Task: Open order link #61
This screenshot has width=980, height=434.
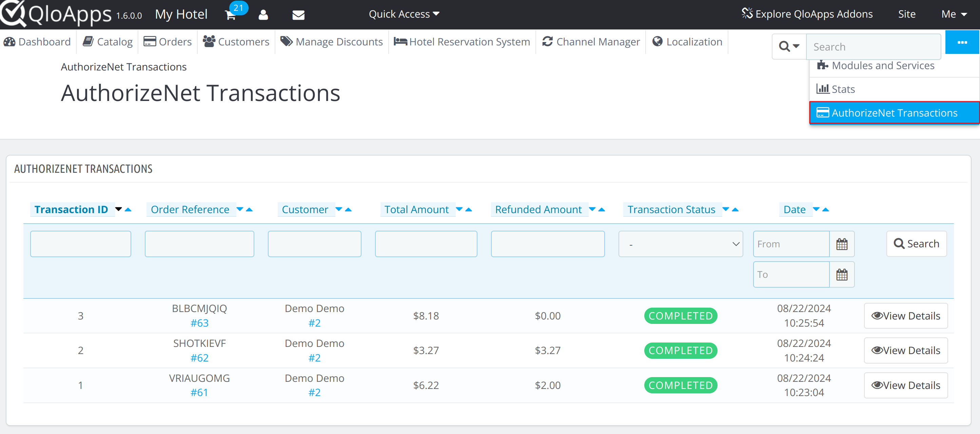Action: (199, 393)
